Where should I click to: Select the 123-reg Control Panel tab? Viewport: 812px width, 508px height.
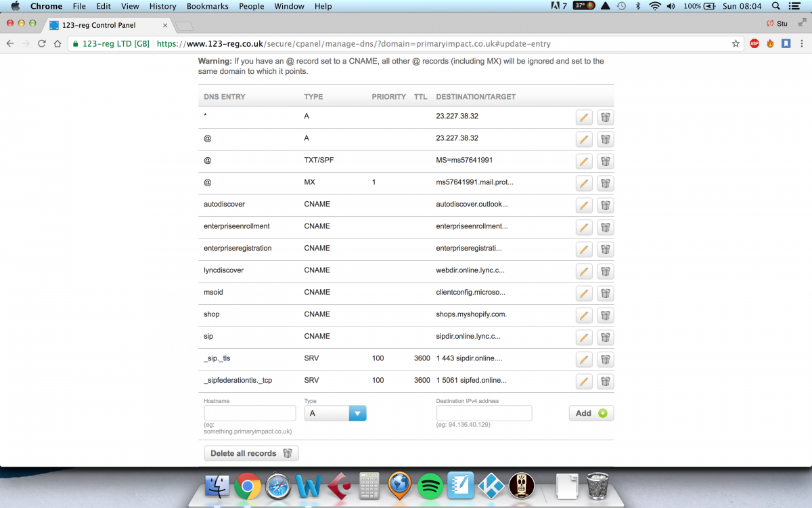(x=108, y=25)
